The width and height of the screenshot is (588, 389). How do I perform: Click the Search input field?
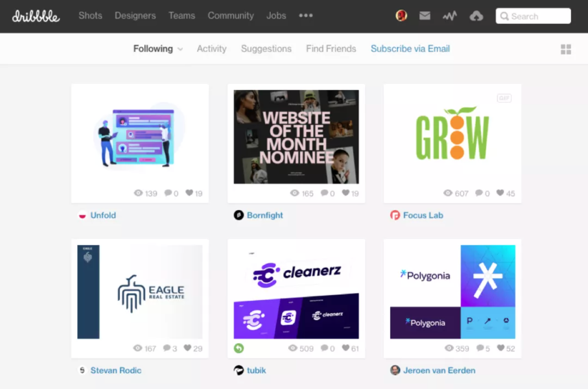pos(533,16)
